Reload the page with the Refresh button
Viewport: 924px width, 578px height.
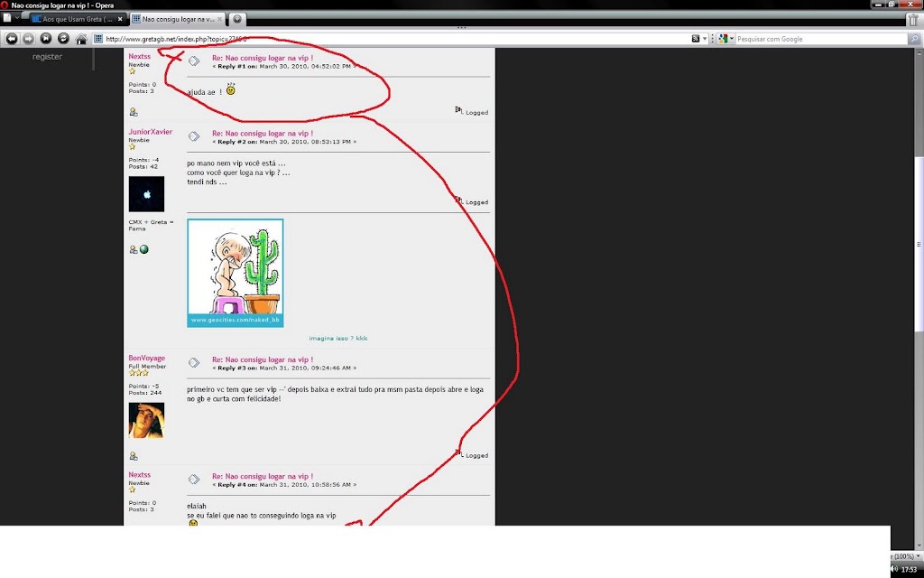click(63, 39)
